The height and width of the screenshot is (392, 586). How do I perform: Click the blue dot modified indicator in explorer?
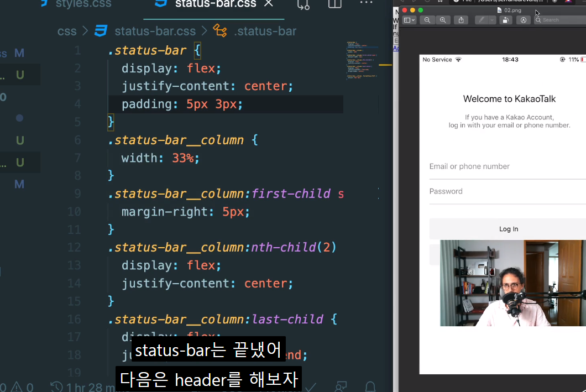[19, 118]
